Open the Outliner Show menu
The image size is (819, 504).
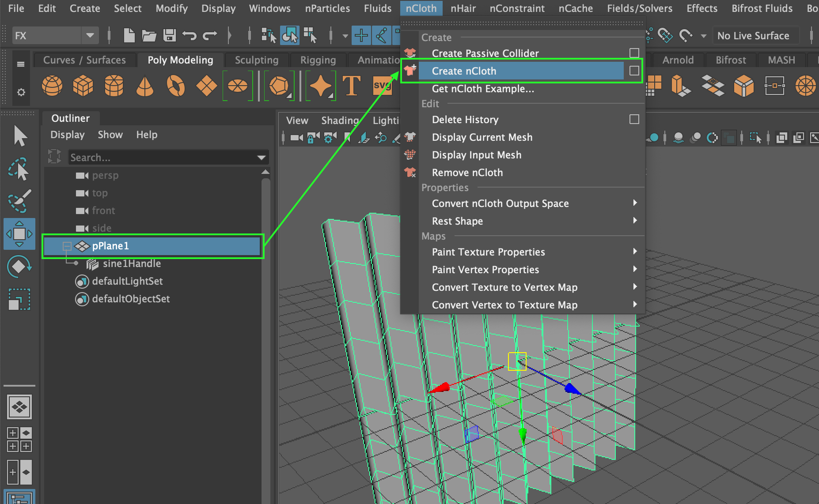coord(110,135)
